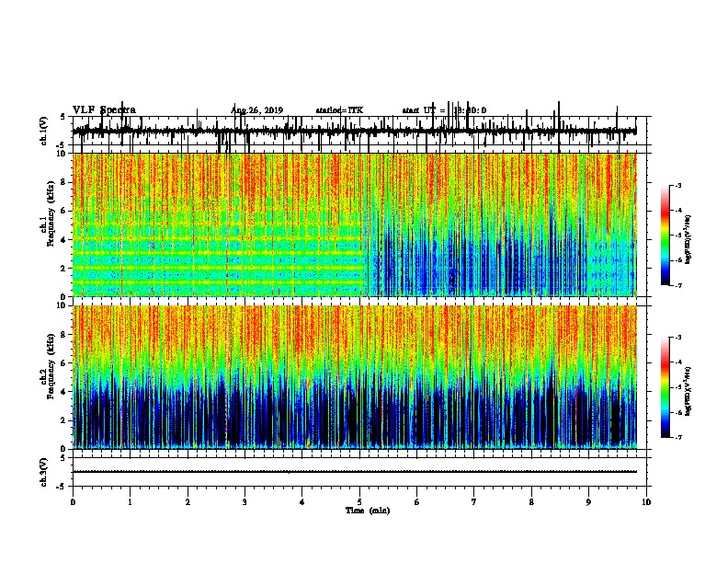Screen dimensions: 728x563
Task: Click the ch.1 "Frequency (kHz)" axis label
Action: (x=51, y=213)
